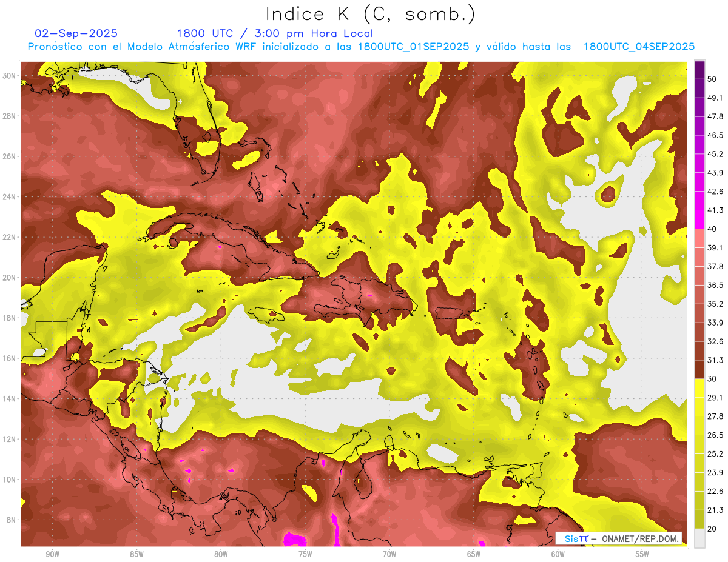
Task: Click the WRF model forecast description line
Action: point(361,47)
